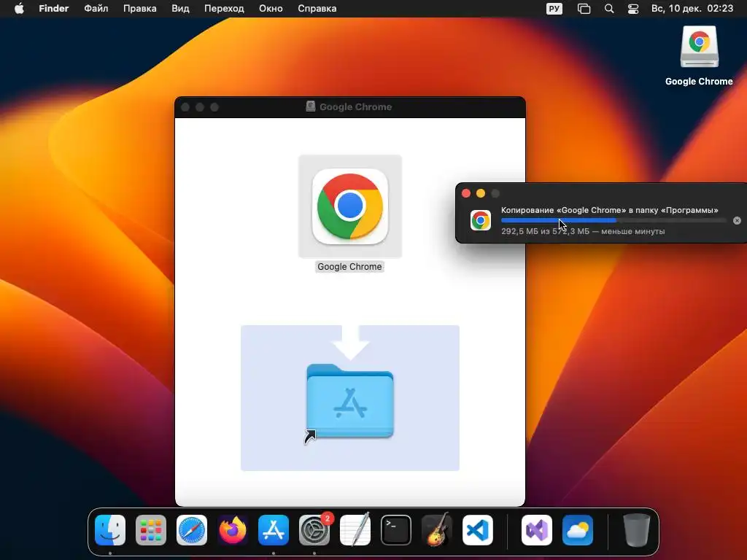747x560 pixels.
Task: Open Finder from the Dock
Action: 110,530
